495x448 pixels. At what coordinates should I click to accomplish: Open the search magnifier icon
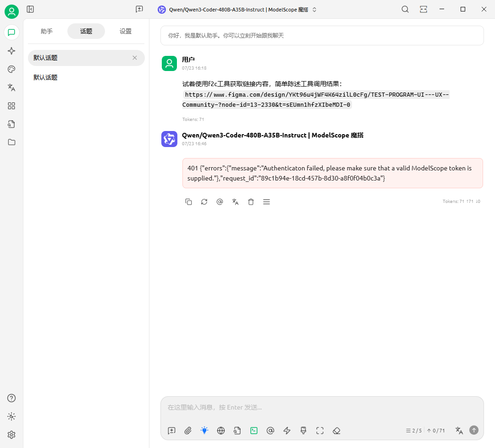[x=405, y=10]
